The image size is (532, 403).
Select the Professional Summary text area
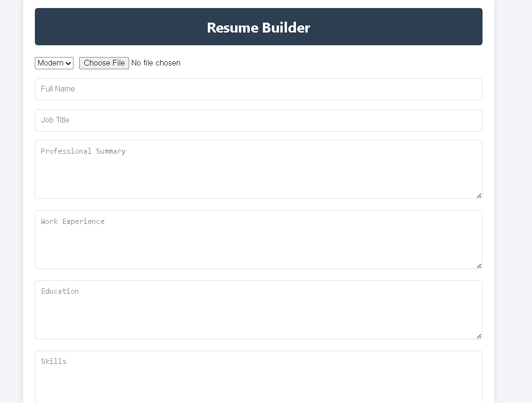pos(258,170)
